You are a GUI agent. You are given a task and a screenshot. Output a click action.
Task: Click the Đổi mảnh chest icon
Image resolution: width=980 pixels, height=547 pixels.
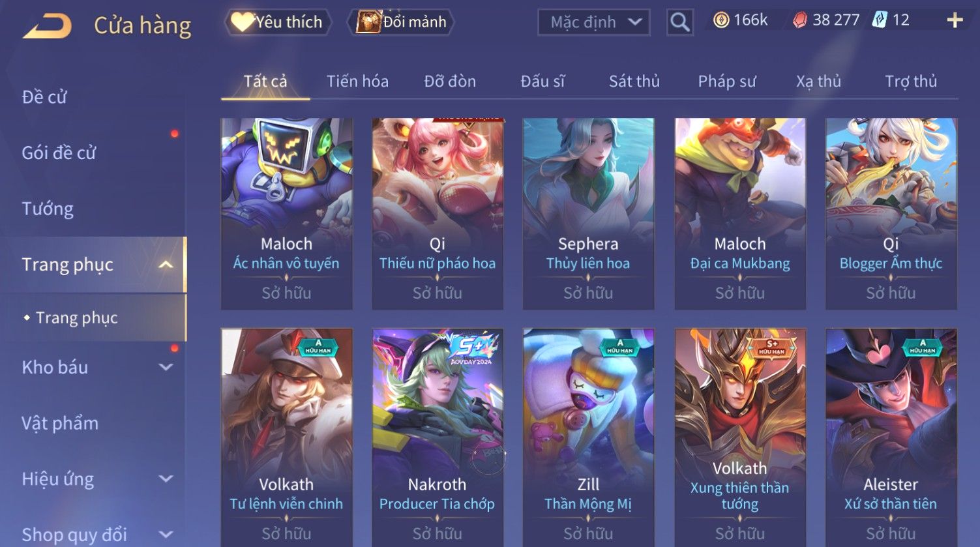[368, 22]
